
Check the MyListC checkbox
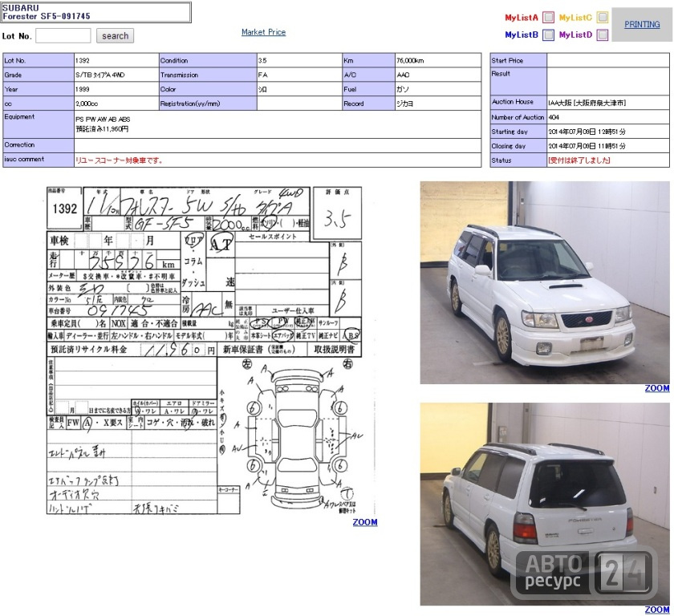point(603,17)
